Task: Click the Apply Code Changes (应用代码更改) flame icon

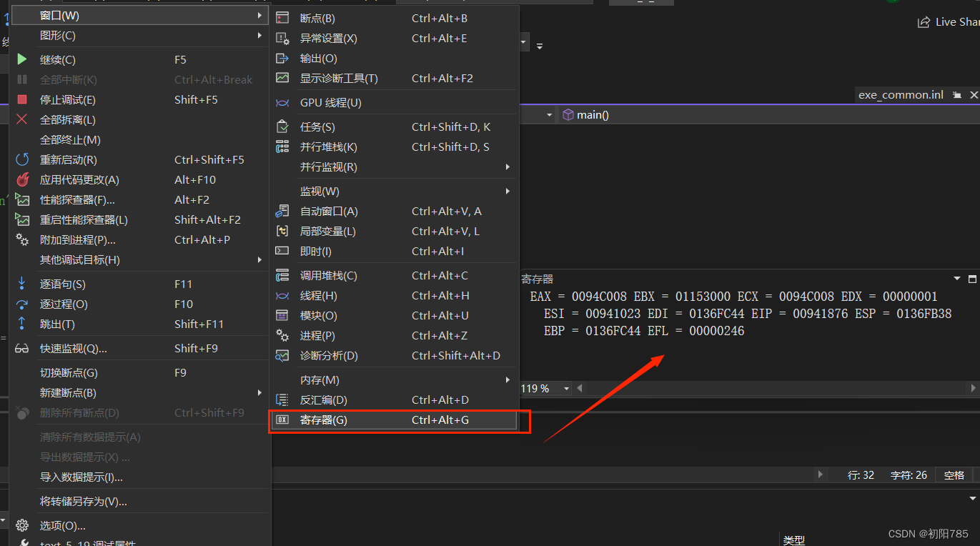Action: coord(22,179)
